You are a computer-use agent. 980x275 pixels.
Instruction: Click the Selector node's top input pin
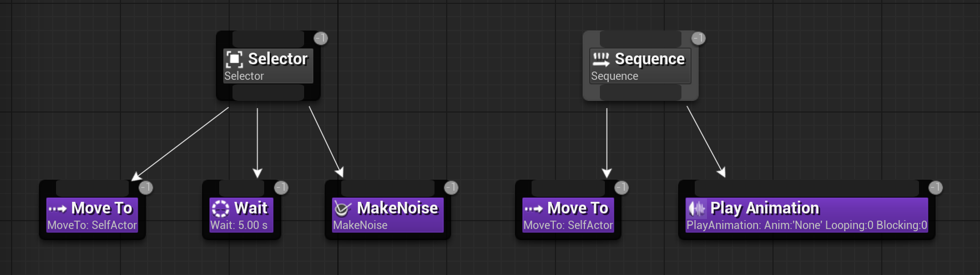coord(268,39)
